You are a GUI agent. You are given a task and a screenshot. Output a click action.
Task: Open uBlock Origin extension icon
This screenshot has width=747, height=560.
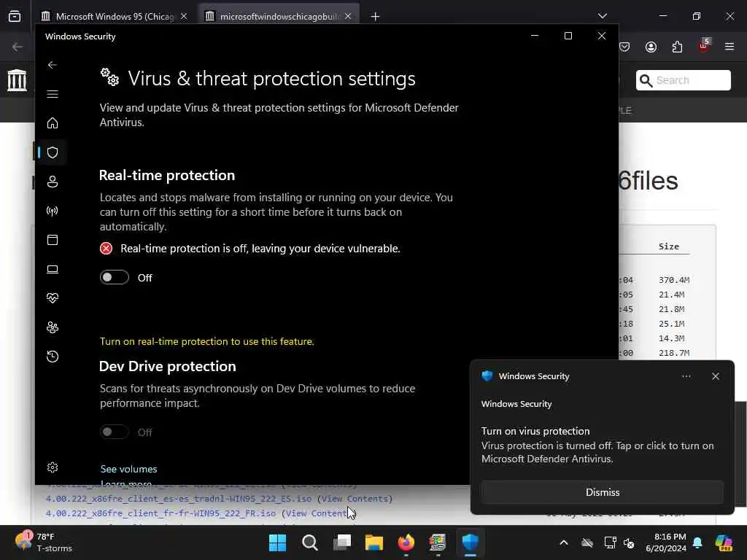tap(704, 46)
